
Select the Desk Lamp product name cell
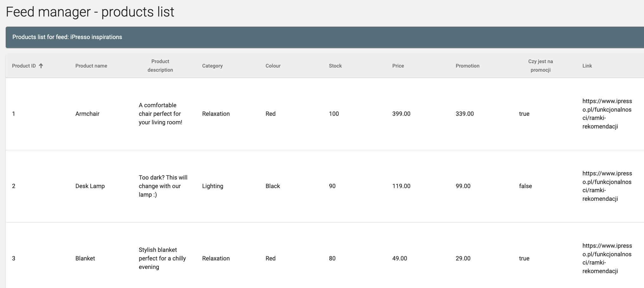[x=90, y=186]
